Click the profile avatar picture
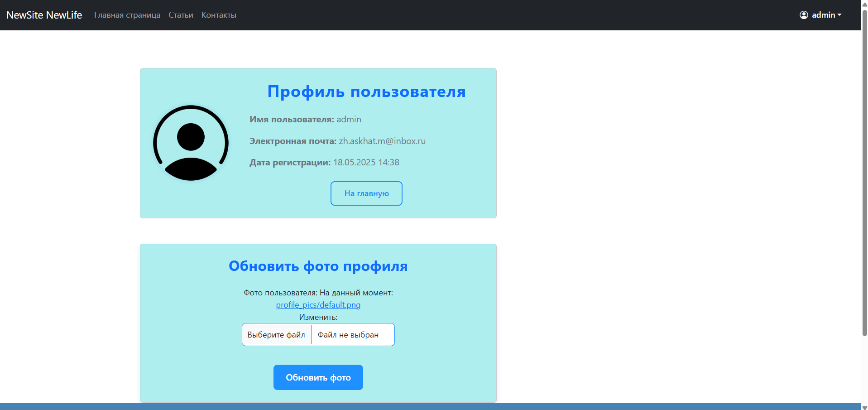 click(191, 143)
